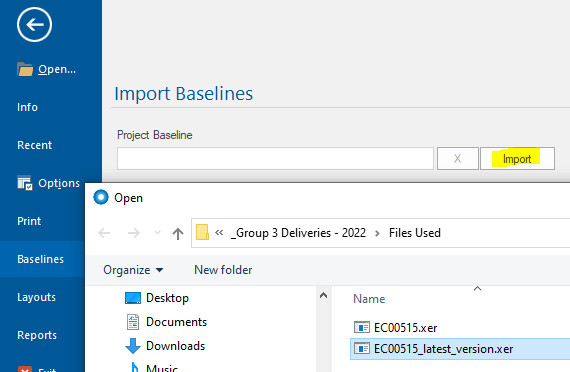The image size is (570, 372).
Task: Select the EC00515.xer file name
Action: click(x=405, y=328)
